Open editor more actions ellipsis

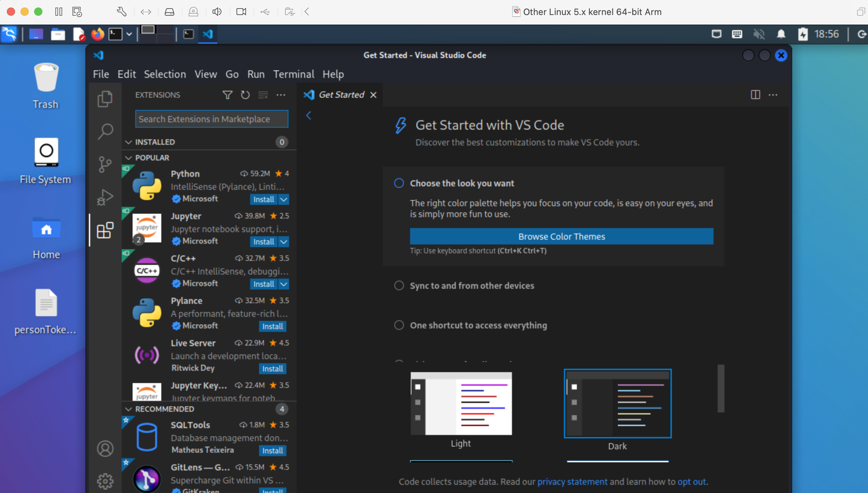coord(773,95)
